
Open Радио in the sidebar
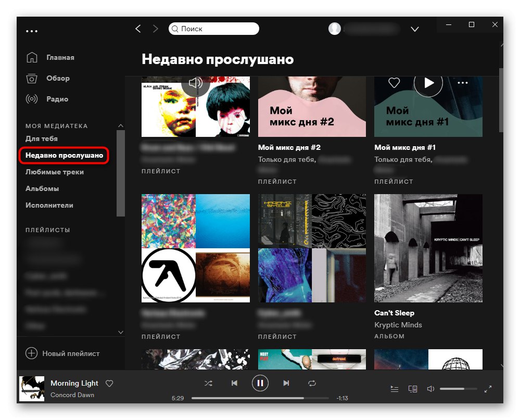pos(57,99)
